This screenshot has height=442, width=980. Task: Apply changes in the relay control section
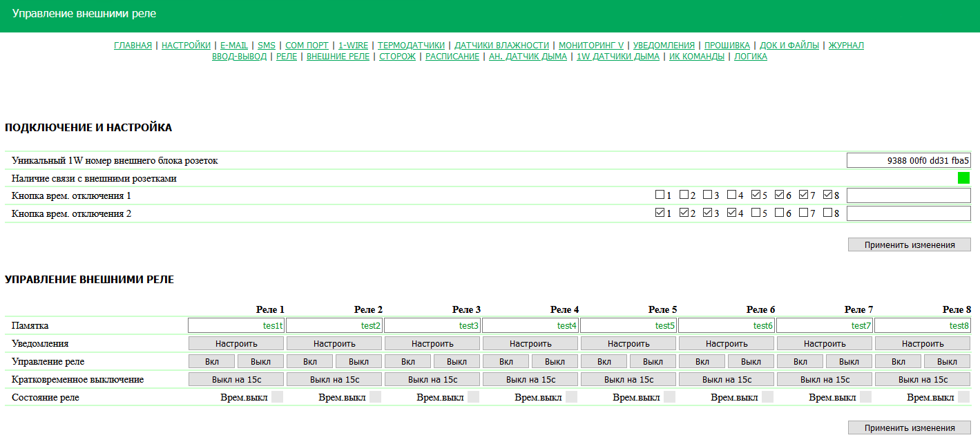coord(909,428)
